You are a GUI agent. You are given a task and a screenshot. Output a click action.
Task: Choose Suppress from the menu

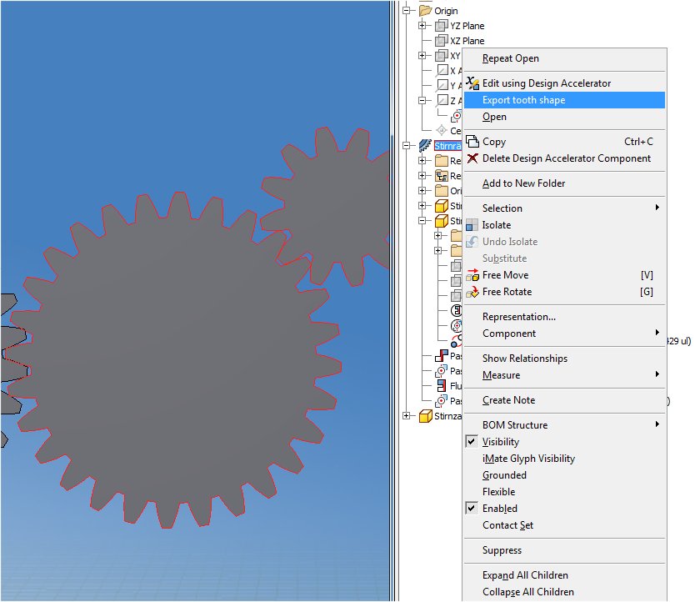564,550
